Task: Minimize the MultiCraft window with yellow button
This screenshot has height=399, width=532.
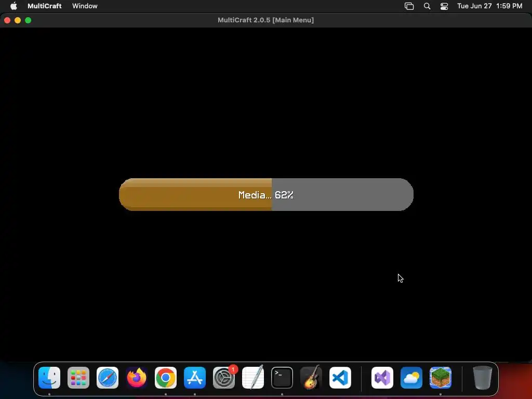Action: coord(18,20)
